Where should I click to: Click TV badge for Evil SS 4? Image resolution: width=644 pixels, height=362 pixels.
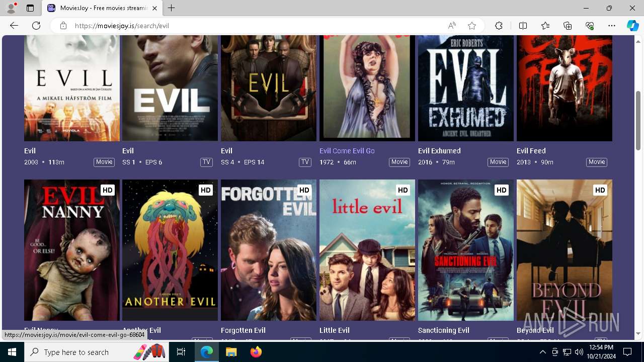305,162
